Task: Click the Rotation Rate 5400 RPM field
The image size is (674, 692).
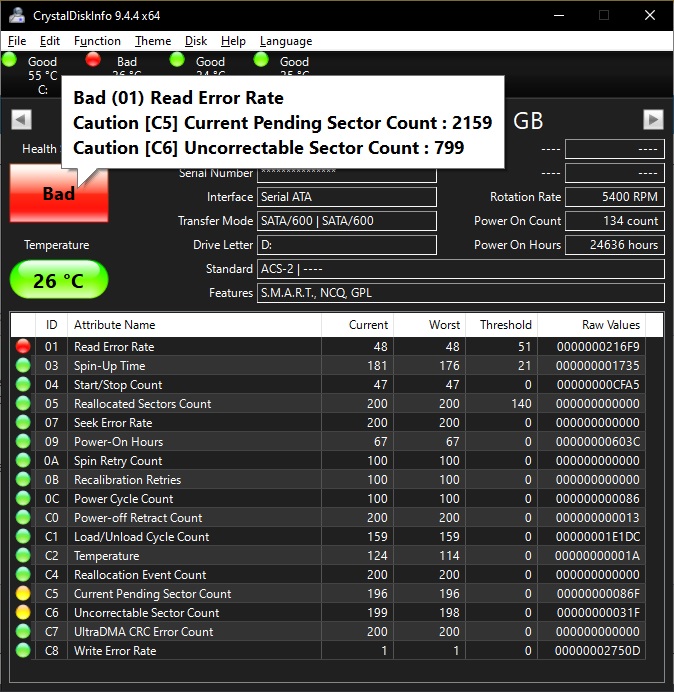Action: [x=615, y=197]
